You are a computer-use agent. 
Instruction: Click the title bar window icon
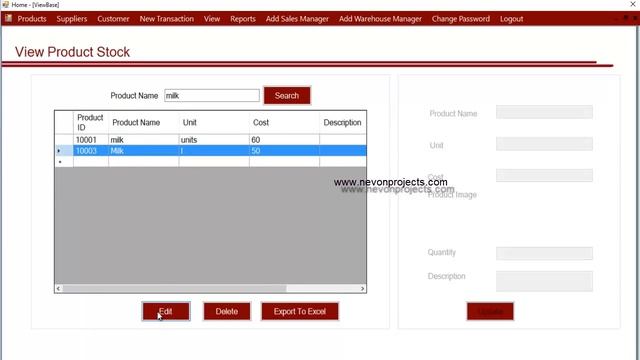(5, 4)
